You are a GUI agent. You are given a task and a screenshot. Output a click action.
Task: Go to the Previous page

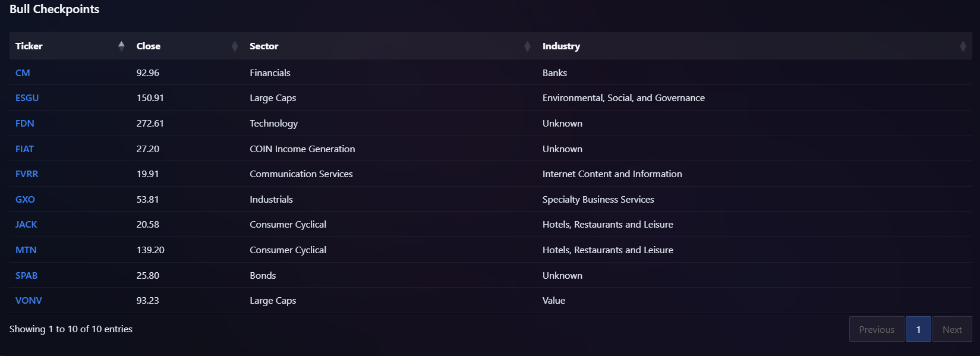pos(877,329)
